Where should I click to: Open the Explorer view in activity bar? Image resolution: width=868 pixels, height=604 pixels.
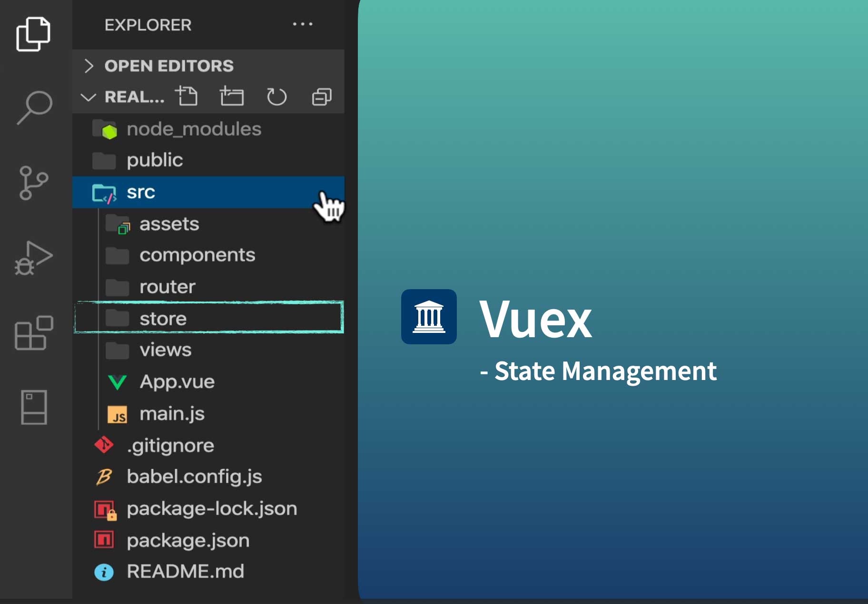[x=33, y=34]
